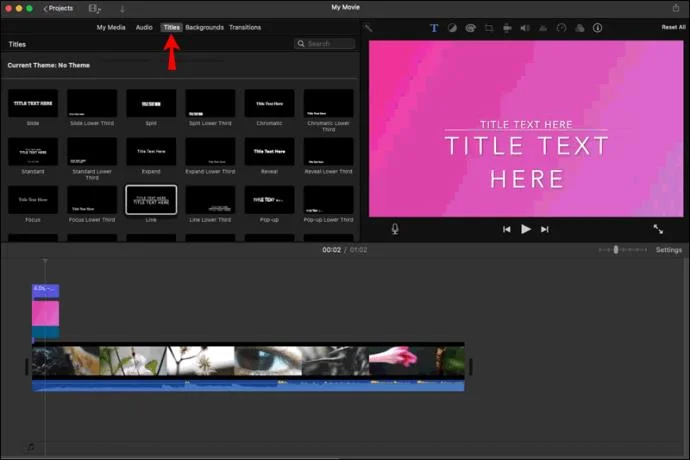Viewport: 690px width, 460px height.
Task: Click the highlighted Line title thumbnail
Action: point(151,199)
